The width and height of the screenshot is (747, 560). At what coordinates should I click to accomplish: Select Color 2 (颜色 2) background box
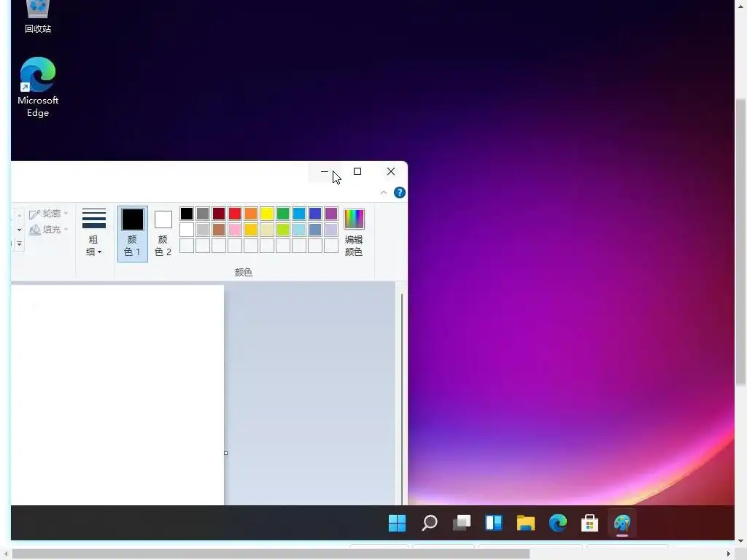163,233
